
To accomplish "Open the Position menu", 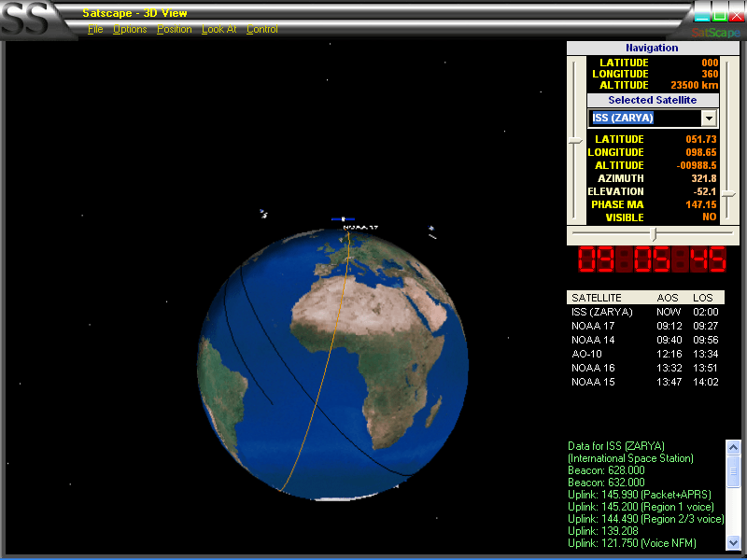I will [175, 30].
